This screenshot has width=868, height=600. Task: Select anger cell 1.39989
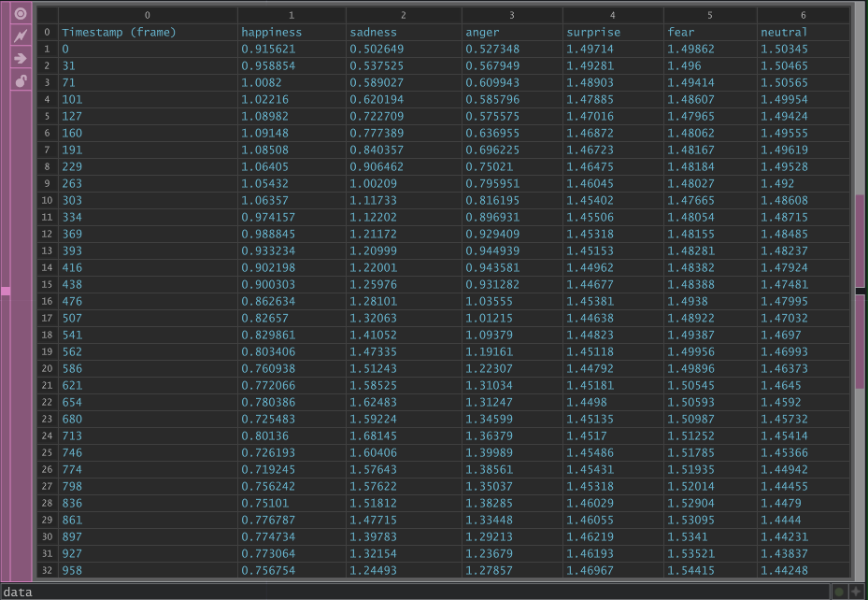point(512,452)
